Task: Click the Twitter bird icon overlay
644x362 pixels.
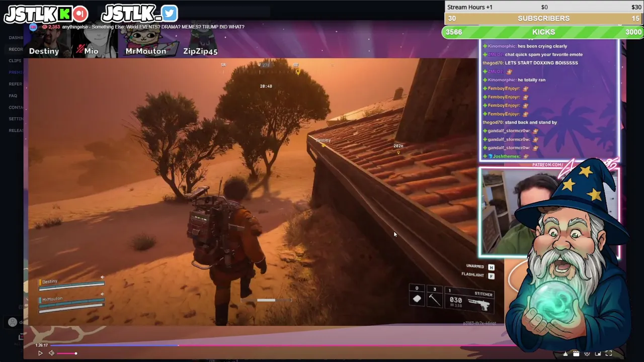Action: click(170, 13)
